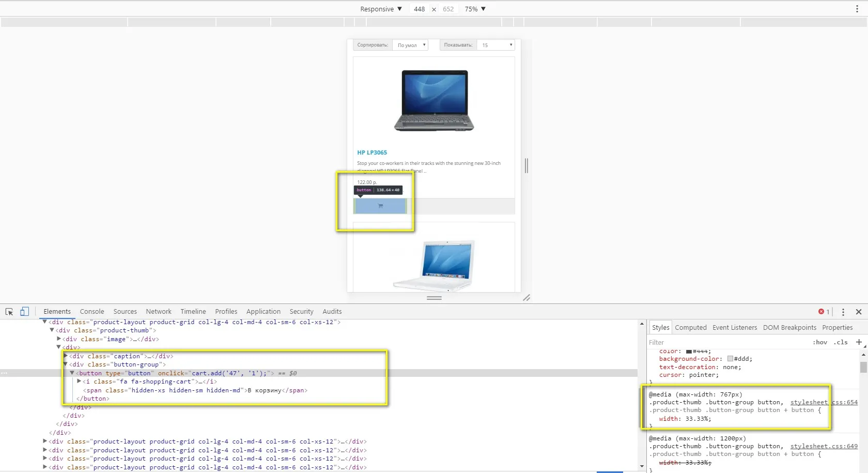Screen dimensions: 868x473
Task: Edit the viewport width field 448
Action: tap(420, 9)
